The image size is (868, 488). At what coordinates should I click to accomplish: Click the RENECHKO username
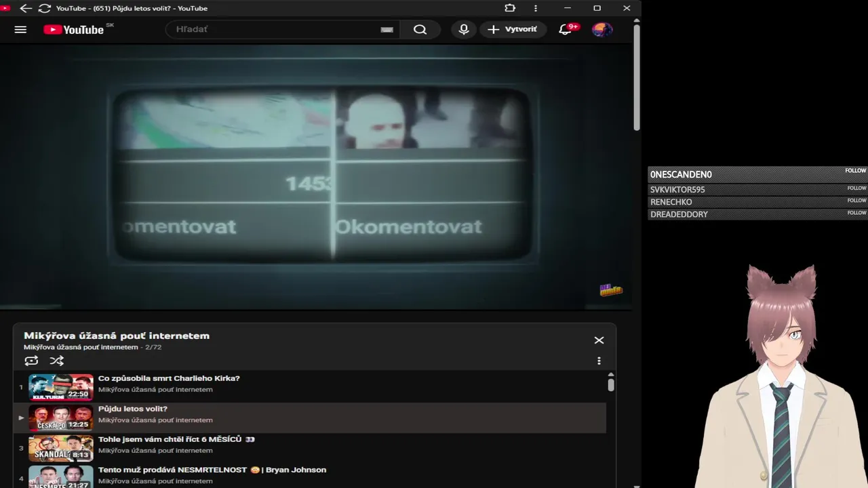671,202
